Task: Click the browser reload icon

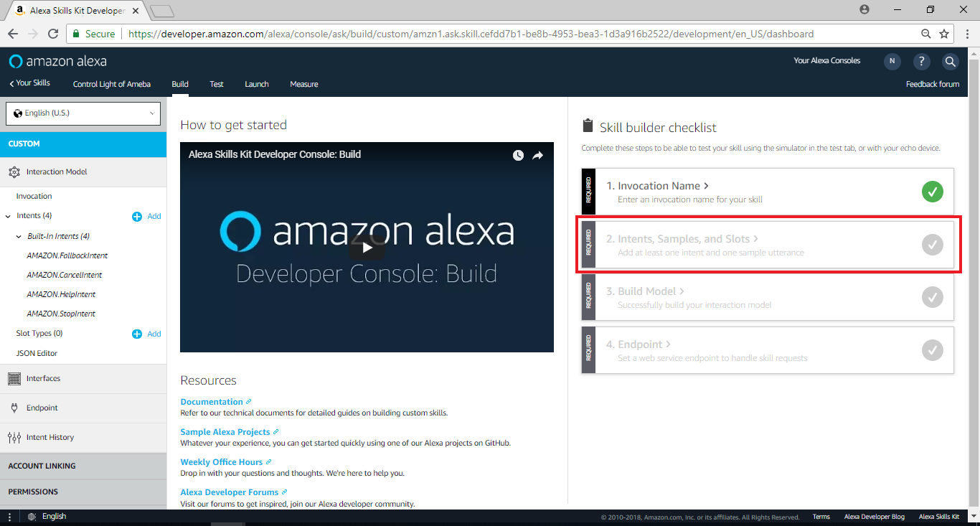Action: [53, 34]
